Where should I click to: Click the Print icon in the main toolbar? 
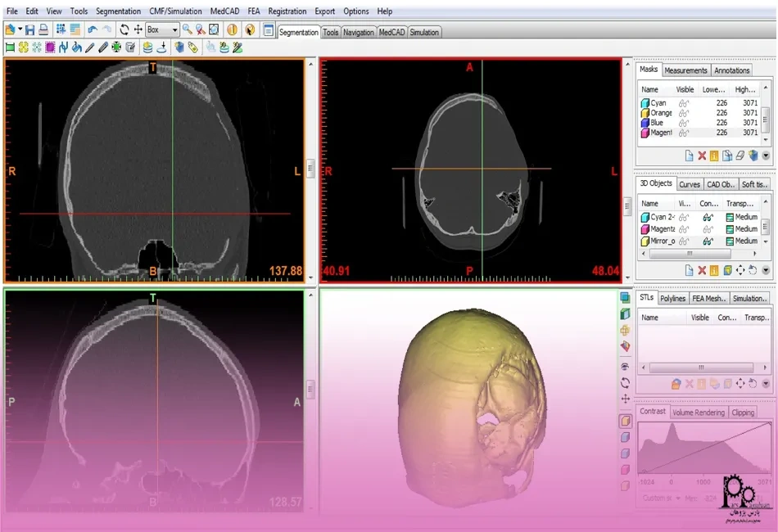click(x=43, y=29)
